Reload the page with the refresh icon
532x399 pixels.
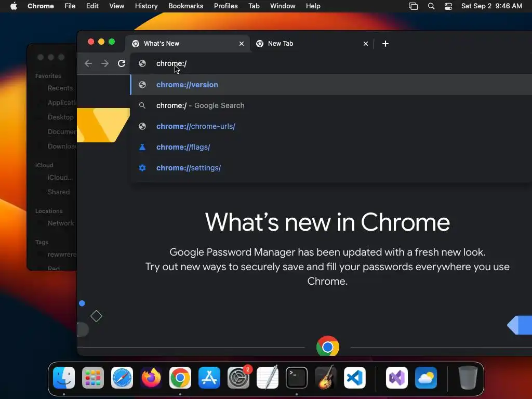[122, 63]
